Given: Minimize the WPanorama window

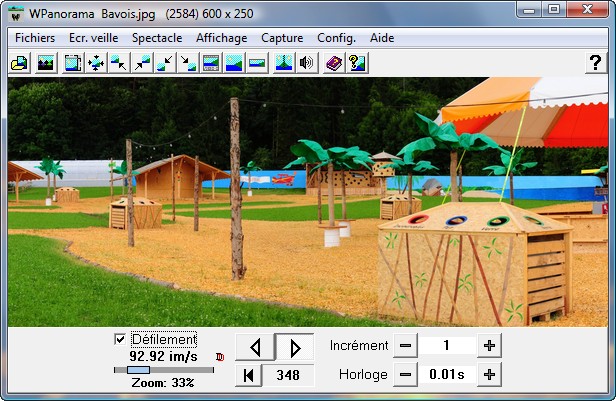Looking at the screenshot, I should click(x=529, y=9).
